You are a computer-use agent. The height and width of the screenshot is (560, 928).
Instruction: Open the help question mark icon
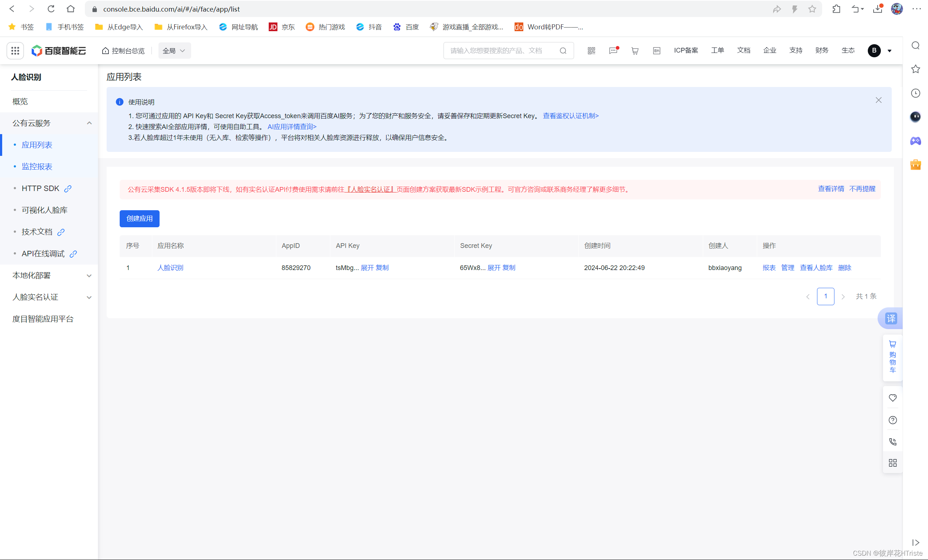coord(892,420)
